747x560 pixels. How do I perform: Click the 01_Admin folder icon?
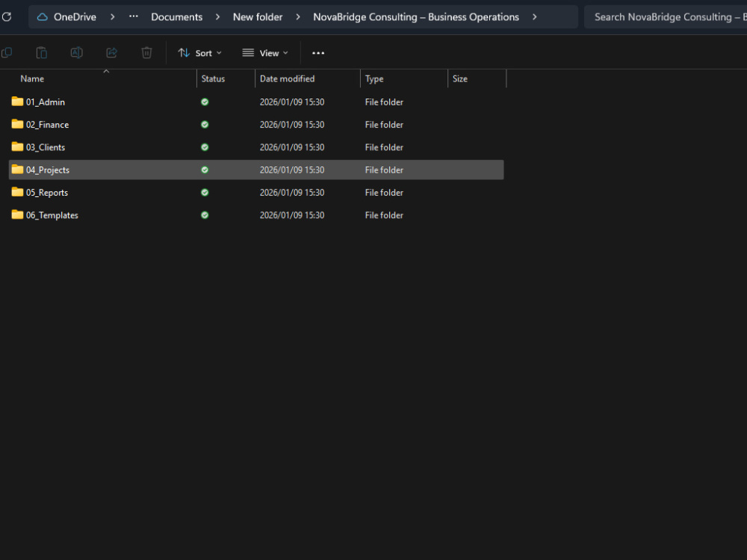[18, 102]
